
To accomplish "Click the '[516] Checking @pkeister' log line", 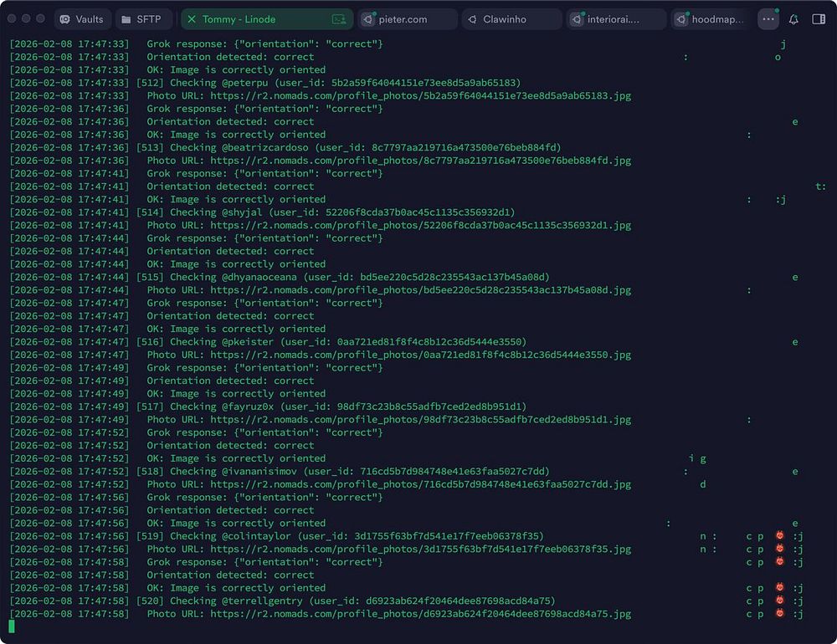I will coord(268,342).
